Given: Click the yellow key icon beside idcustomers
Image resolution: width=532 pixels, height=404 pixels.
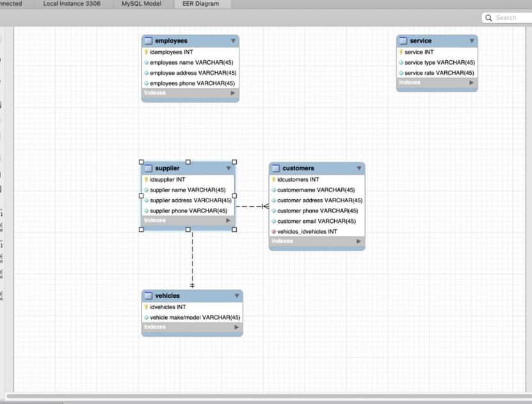Looking at the screenshot, I should point(273,179).
